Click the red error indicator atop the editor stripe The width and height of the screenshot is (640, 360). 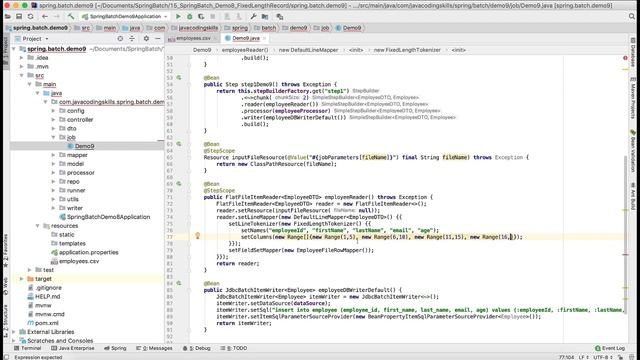click(x=625, y=58)
